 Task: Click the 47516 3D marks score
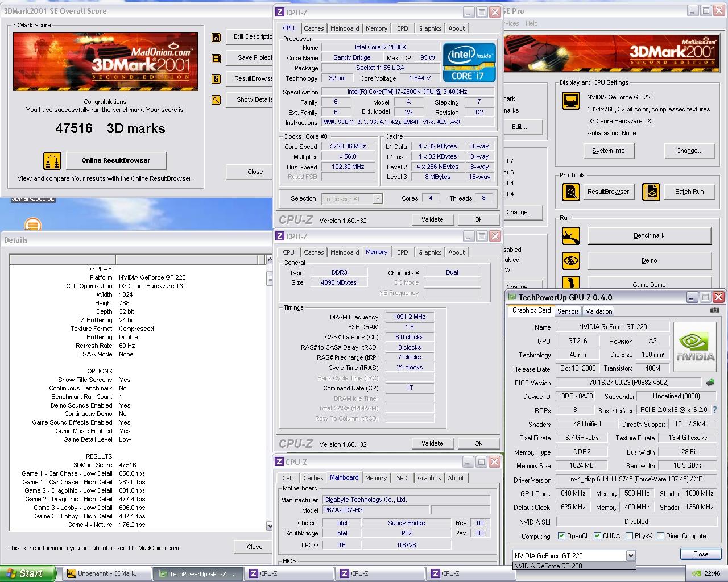tap(110, 128)
